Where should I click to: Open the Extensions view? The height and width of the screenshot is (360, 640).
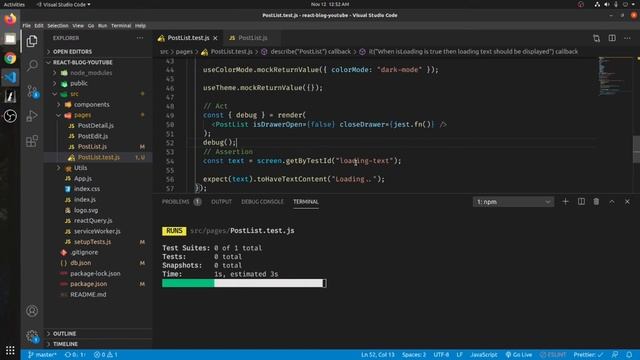coord(32,141)
